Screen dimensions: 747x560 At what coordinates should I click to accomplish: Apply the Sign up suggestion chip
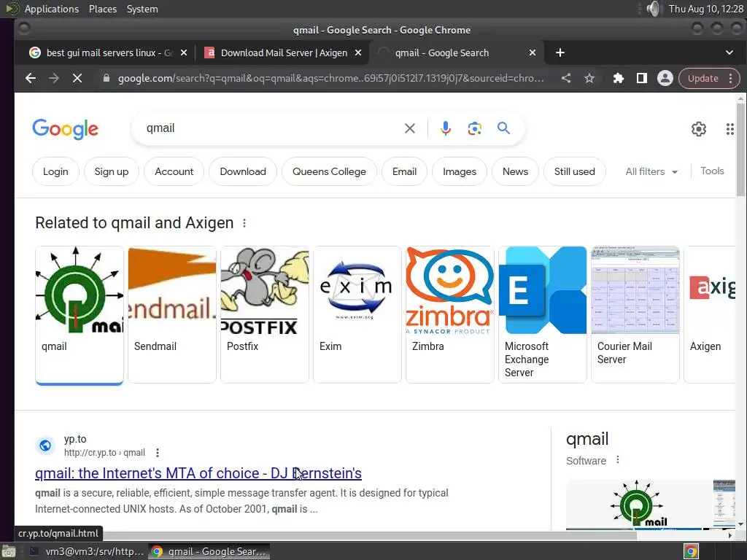pos(112,171)
